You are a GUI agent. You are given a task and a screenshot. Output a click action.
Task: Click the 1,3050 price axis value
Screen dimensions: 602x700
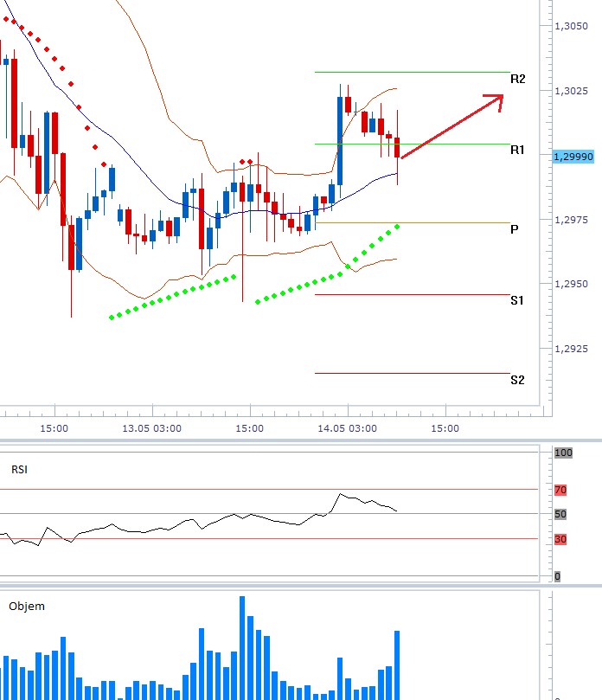[x=571, y=26]
